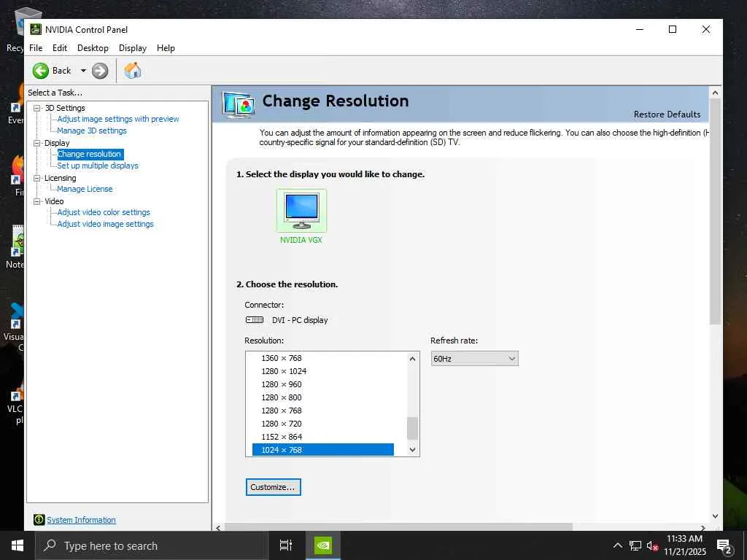
Task: Click the green Back arrow icon
Action: click(41, 71)
